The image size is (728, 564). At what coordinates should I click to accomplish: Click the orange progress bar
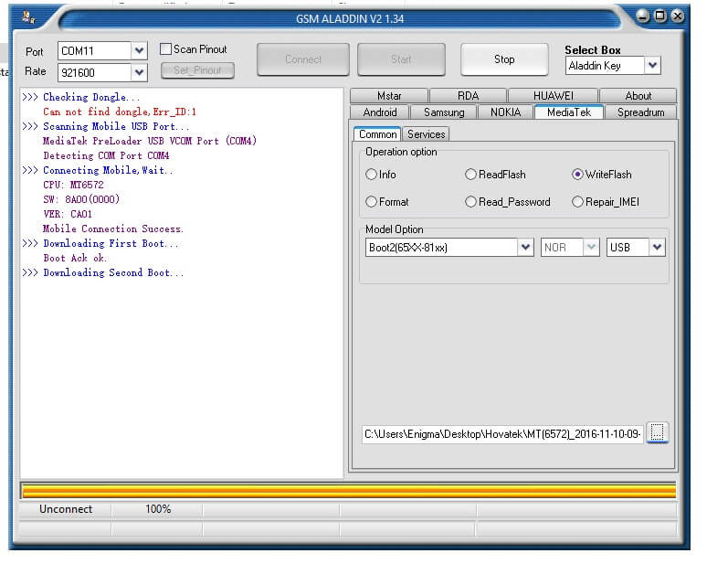point(348,491)
